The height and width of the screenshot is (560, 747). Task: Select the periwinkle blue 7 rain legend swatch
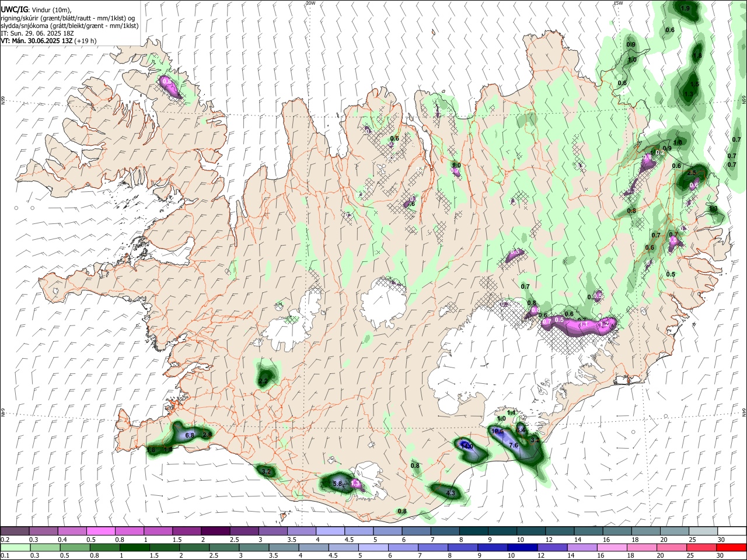pos(434,547)
